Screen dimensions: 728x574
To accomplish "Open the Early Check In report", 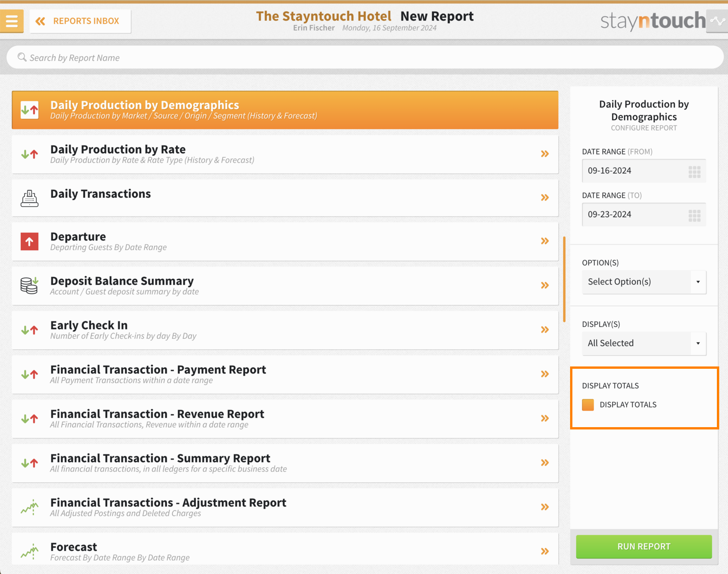I will (x=285, y=330).
